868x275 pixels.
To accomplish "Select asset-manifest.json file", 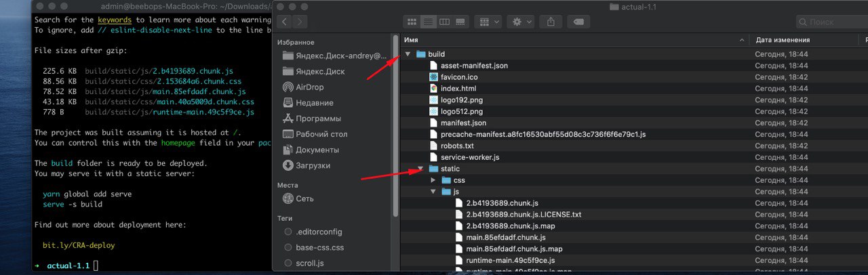I will (474, 66).
